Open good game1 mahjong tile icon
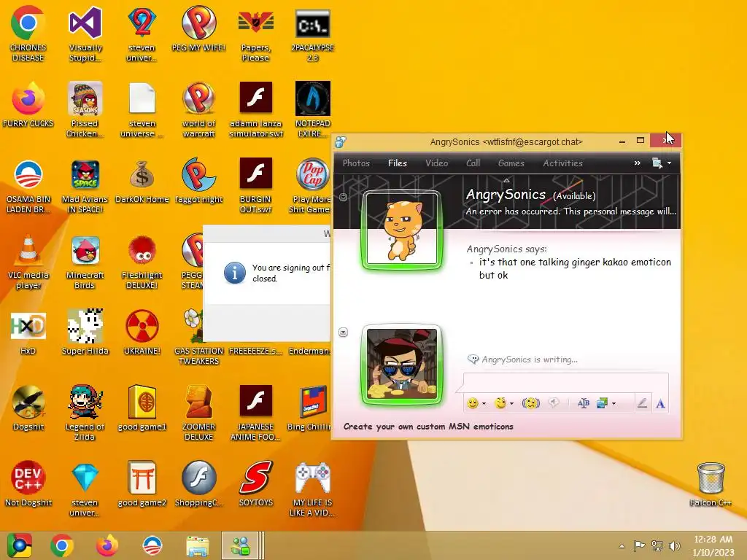 click(142, 408)
